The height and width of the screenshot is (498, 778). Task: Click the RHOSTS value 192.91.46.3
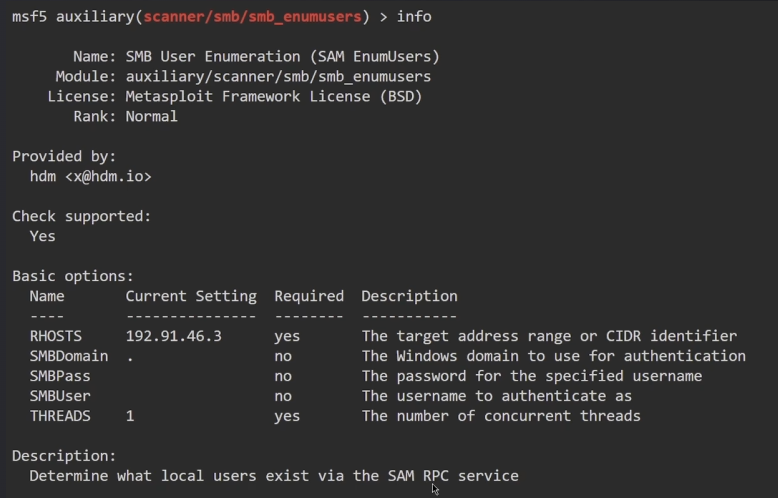pyautogui.click(x=173, y=336)
